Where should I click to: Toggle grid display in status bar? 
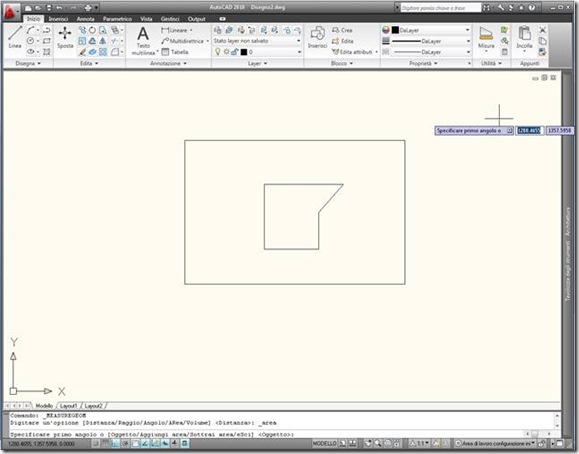click(106, 443)
